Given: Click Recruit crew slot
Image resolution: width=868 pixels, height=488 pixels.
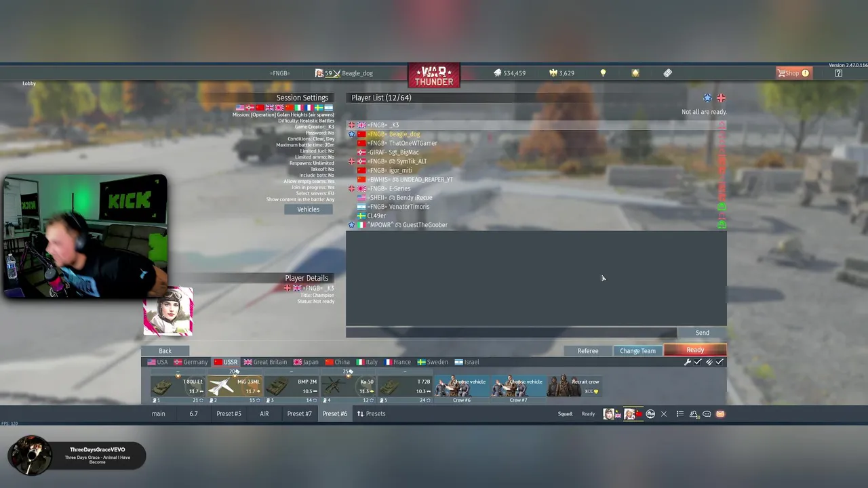Looking at the screenshot, I should [x=575, y=387].
